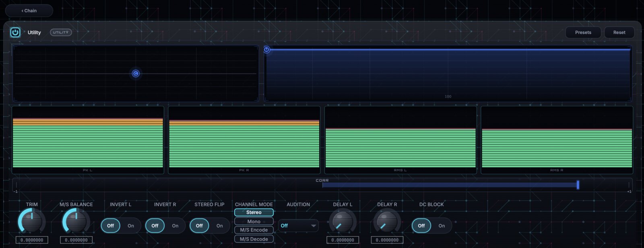Click the PK L level meter

click(88, 140)
